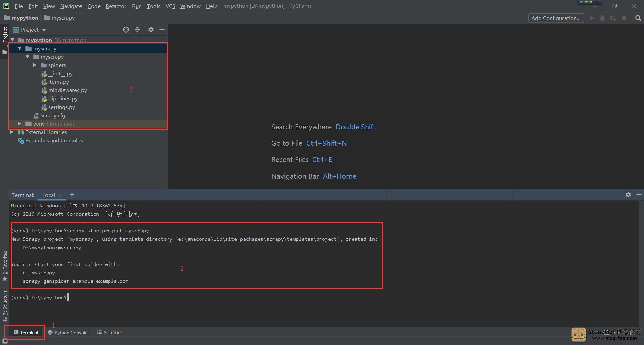This screenshot has width=644, height=345.
Task: Open the 6: TODO tool window
Action: tap(109, 332)
